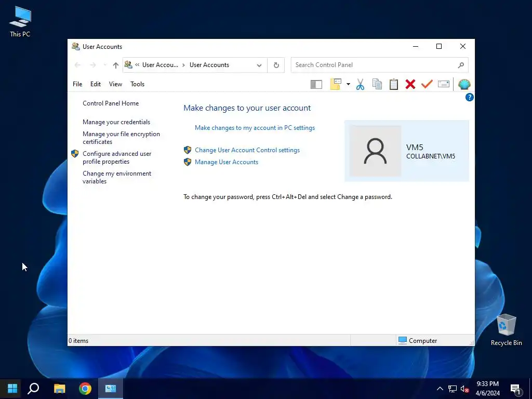Click the double chevron at address bar start
Screen dimensions: 532x399
pos(137,65)
